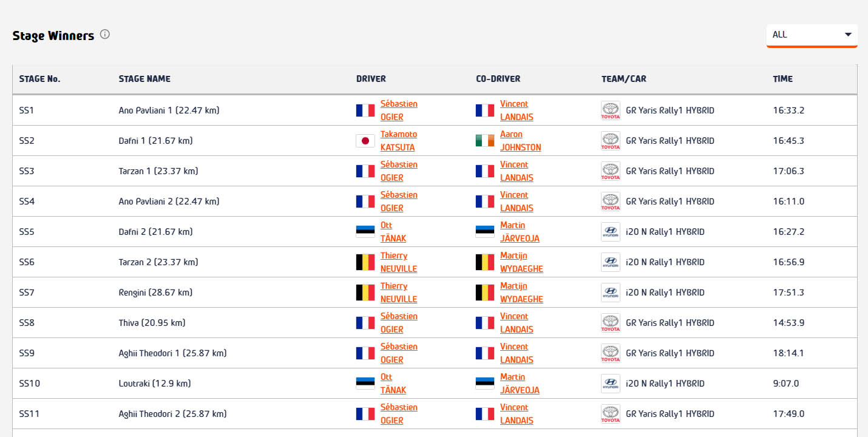868x437 pixels.
Task: Click the Ireland flag beside Aaron Johnston
Action: click(x=485, y=141)
